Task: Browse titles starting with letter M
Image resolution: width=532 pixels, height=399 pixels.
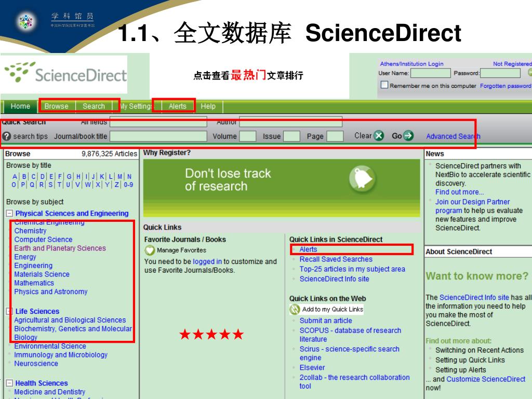Action: point(120,177)
